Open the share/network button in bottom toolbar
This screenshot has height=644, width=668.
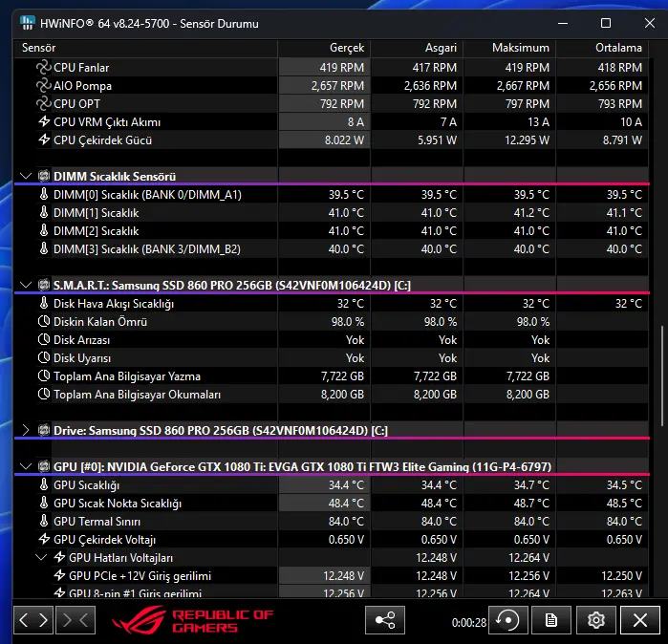click(x=385, y=620)
